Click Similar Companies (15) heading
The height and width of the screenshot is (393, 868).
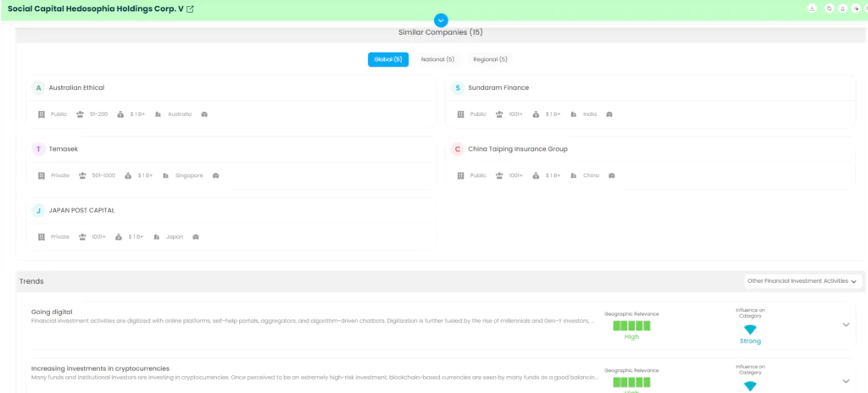441,33
